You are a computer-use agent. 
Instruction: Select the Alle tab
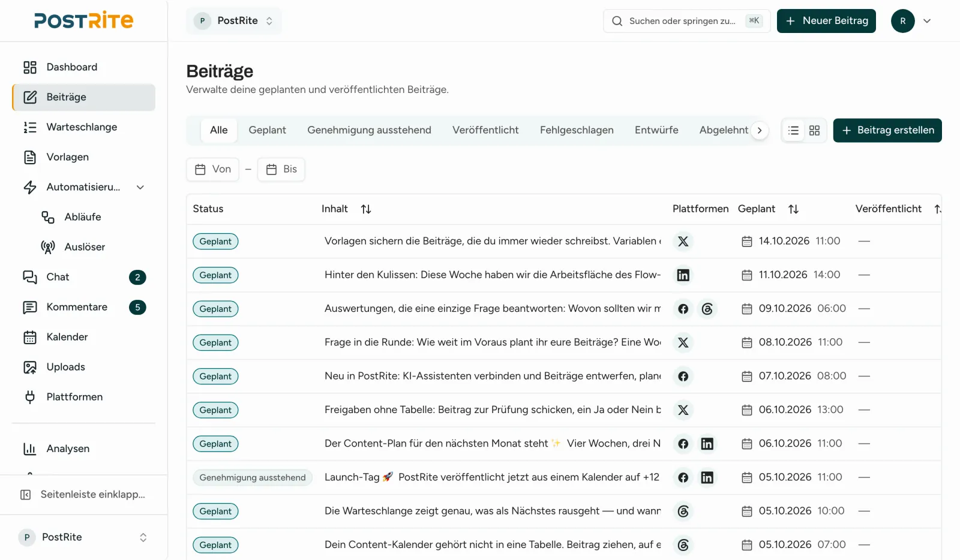coord(219,130)
